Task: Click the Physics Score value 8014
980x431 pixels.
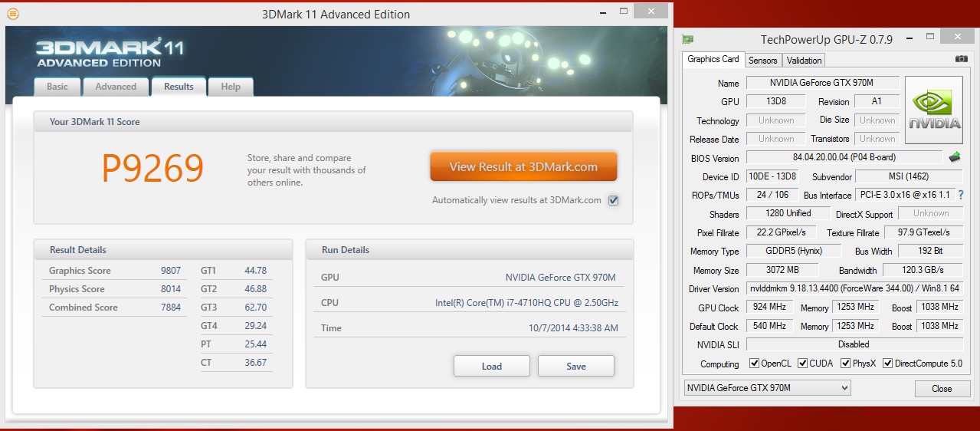Action: coord(171,289)
